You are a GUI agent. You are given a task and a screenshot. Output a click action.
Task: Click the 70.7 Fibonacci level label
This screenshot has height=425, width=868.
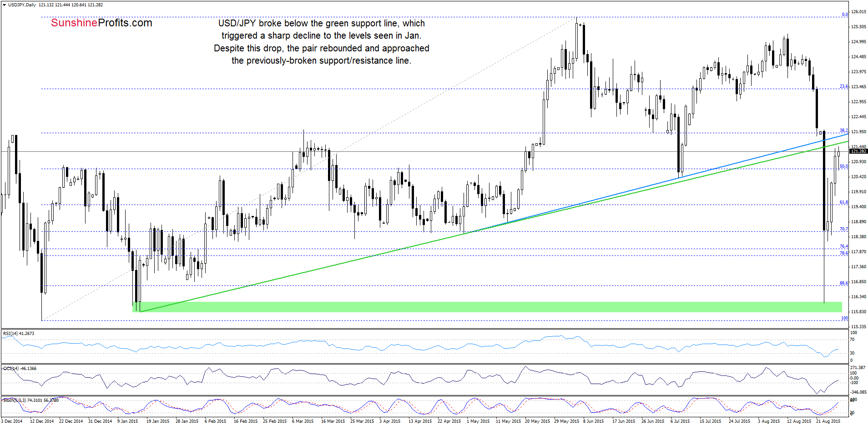pyautogui.click(x=843, y=229)
